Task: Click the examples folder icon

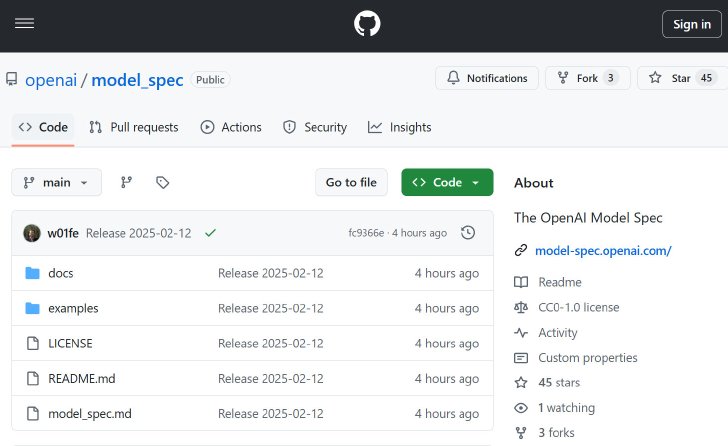Action: click(32, 308)
